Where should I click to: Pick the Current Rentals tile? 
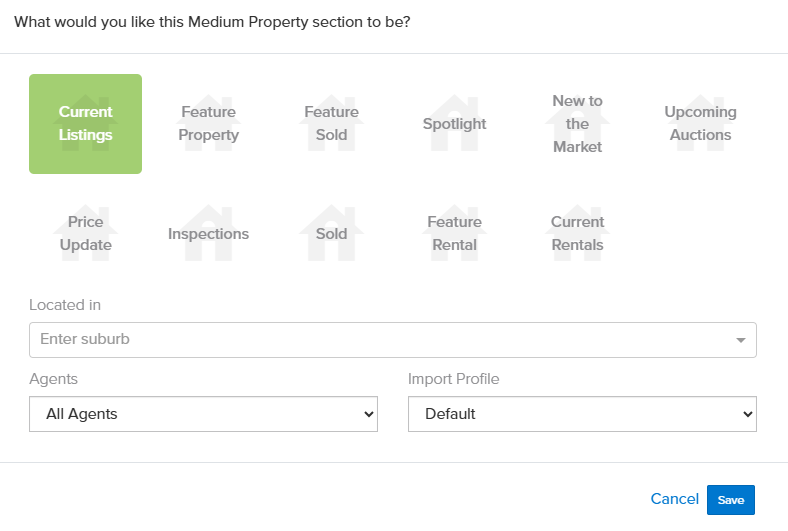(577, 233)
